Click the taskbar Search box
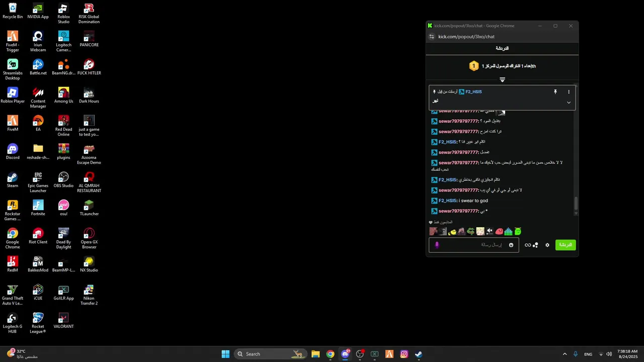The height and width of the screenshot is (362, 644). 271,354
